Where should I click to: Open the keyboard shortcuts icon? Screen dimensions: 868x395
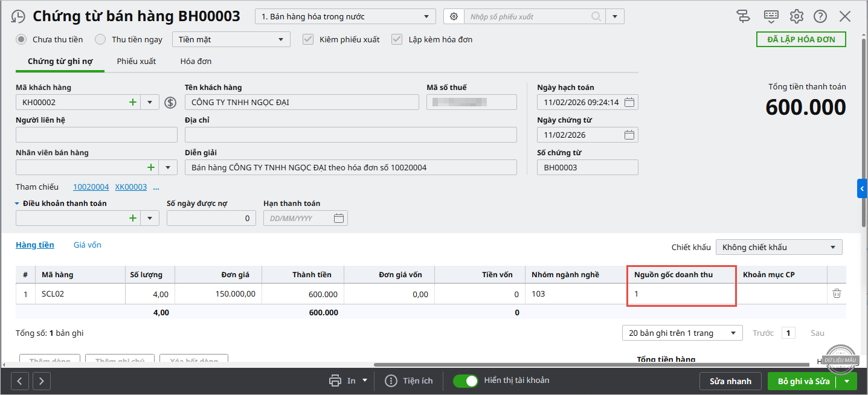771,16
